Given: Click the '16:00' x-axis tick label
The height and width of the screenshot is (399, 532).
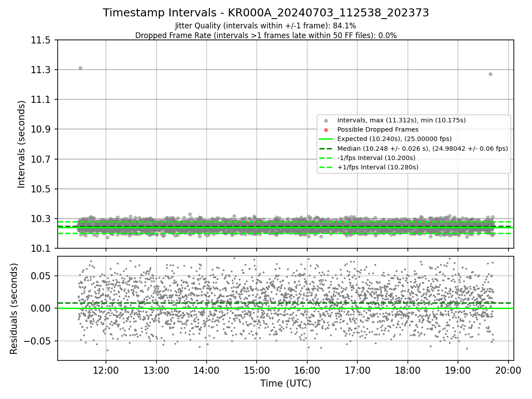Looking at the screenshot, I should click(x=307, y=371).
